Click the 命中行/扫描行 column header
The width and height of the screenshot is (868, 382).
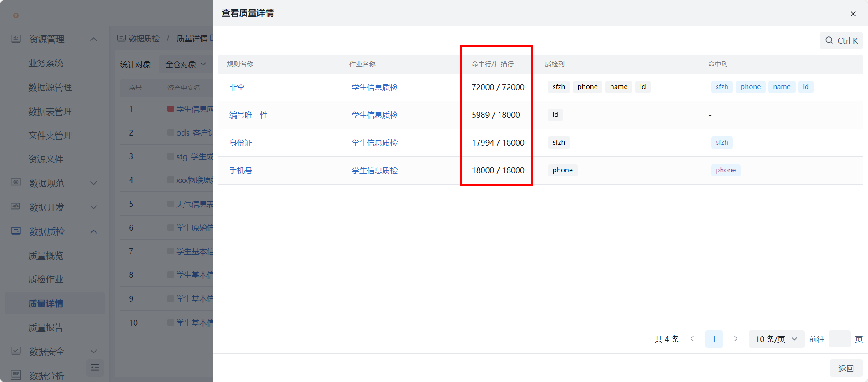[x=493, y=64]
